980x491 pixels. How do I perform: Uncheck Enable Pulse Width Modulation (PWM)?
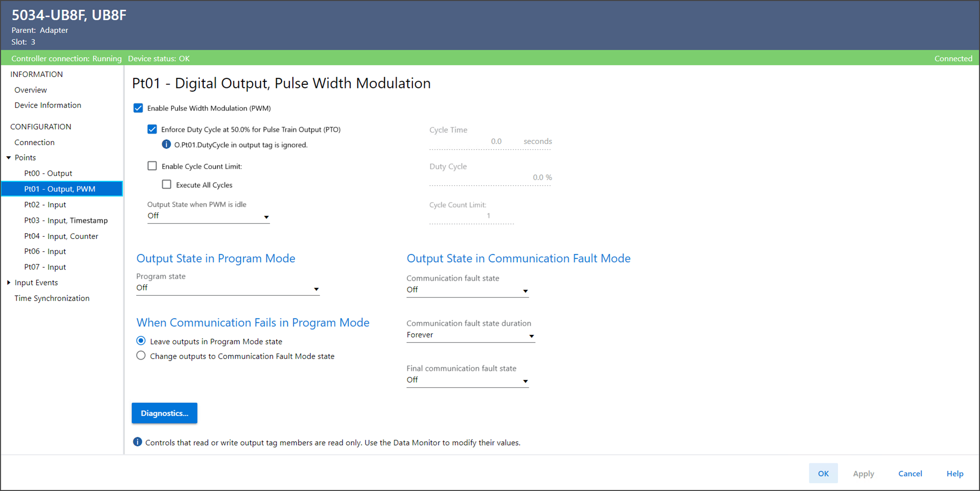(138, 108)
